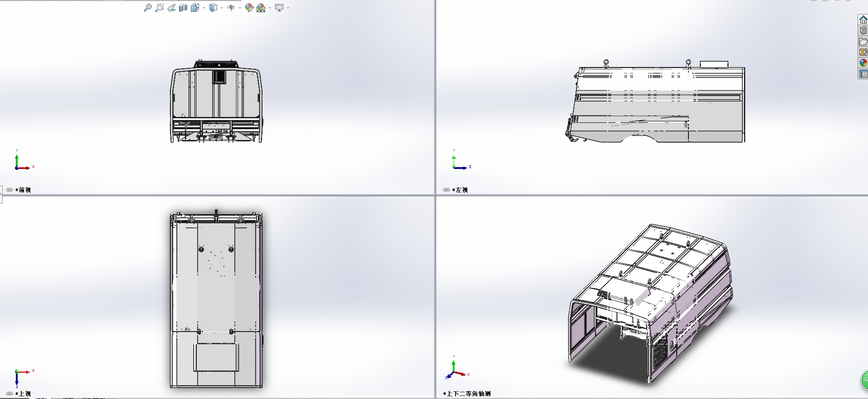868x399 pixels.
Task: Click the *左视 view label
Action: pyautogui.click(x=460, y=190)
